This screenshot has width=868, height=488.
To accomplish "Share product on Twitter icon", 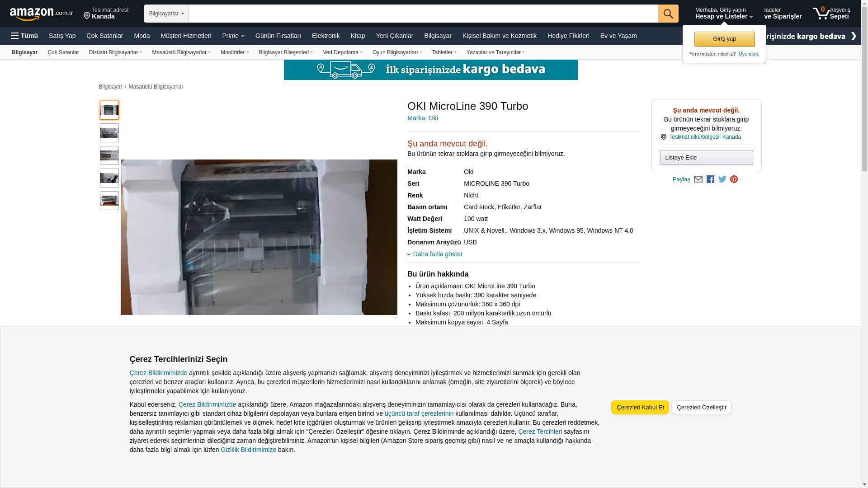I will point(722,179).
